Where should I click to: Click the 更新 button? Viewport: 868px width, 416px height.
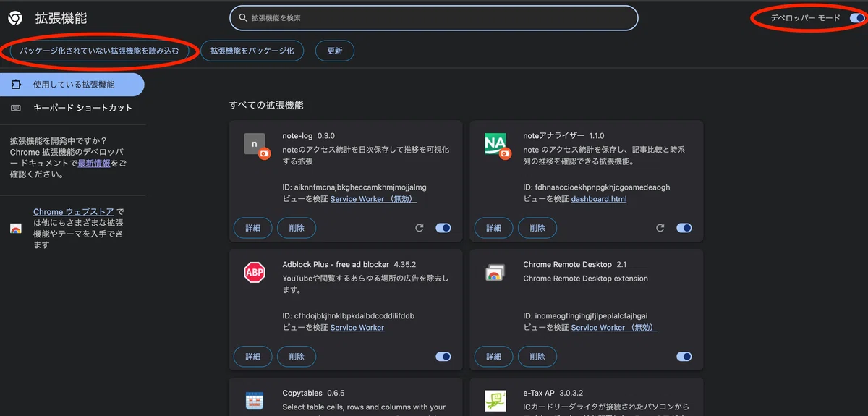click(335, 51)
